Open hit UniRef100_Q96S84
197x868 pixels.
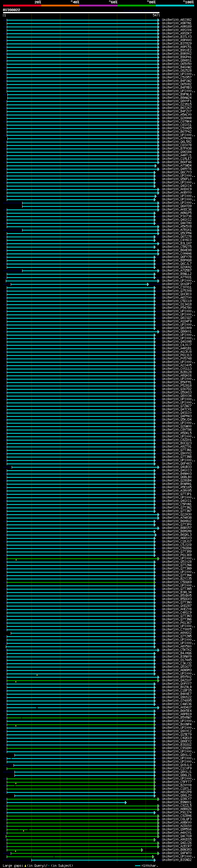177,152
